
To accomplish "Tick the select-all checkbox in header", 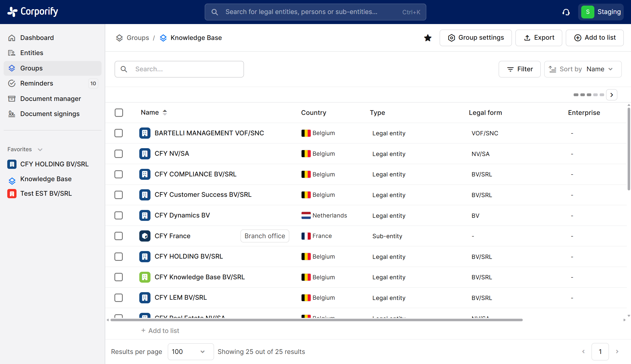I will (x=119, y=113).
